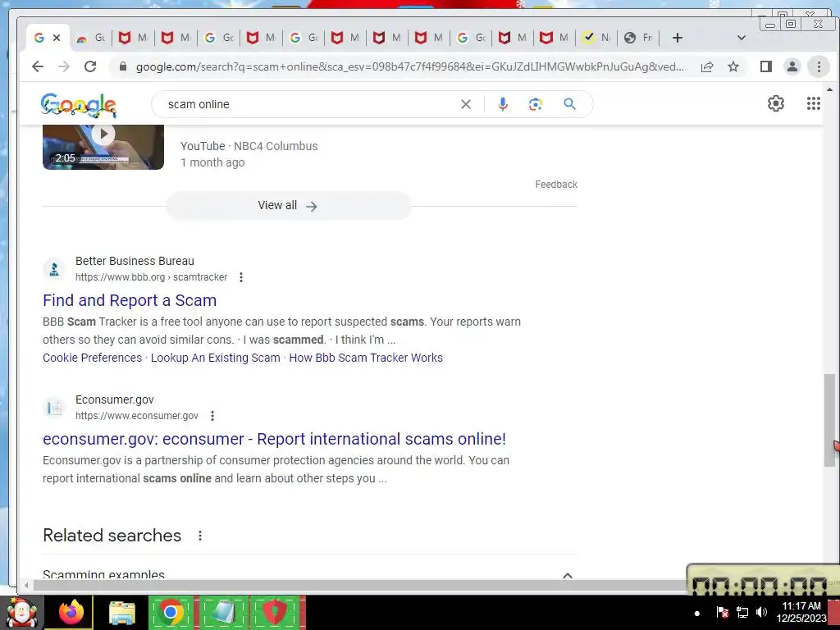
Task: Click the 'https://www.econsumer.gov' URL text
Action: (x=137, y=416)
